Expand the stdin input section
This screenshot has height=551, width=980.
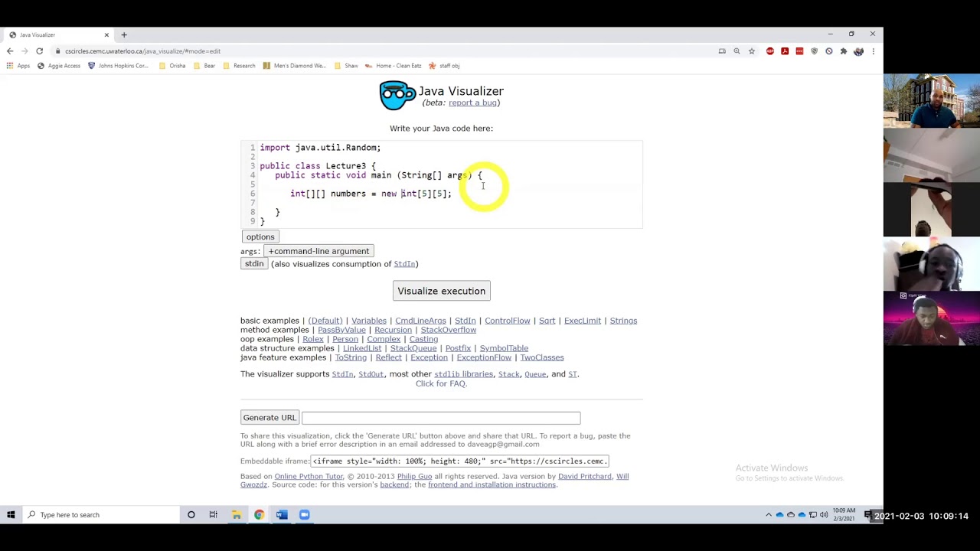coord(254,264)
